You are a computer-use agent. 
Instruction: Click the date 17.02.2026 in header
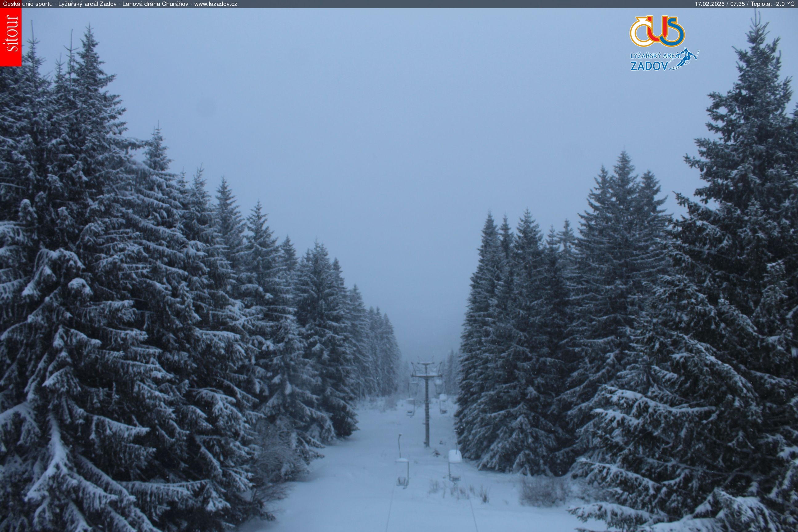click(x=710, y=4)
